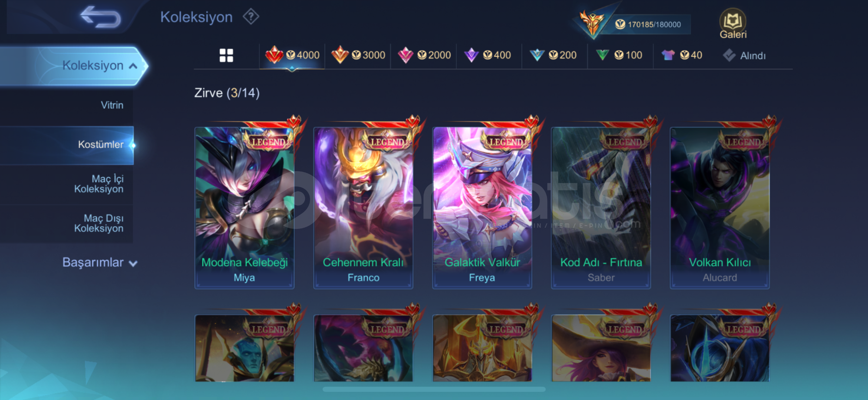Image resolution: width=868 pixels, height=400 pixels.
Task: Select Maç İçi Koleksiyon in sidebar
Action: pos(99,184)
